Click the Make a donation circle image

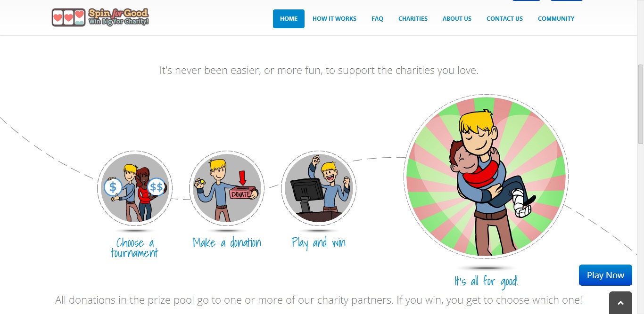pyautogui.click(x=227, y=188)
